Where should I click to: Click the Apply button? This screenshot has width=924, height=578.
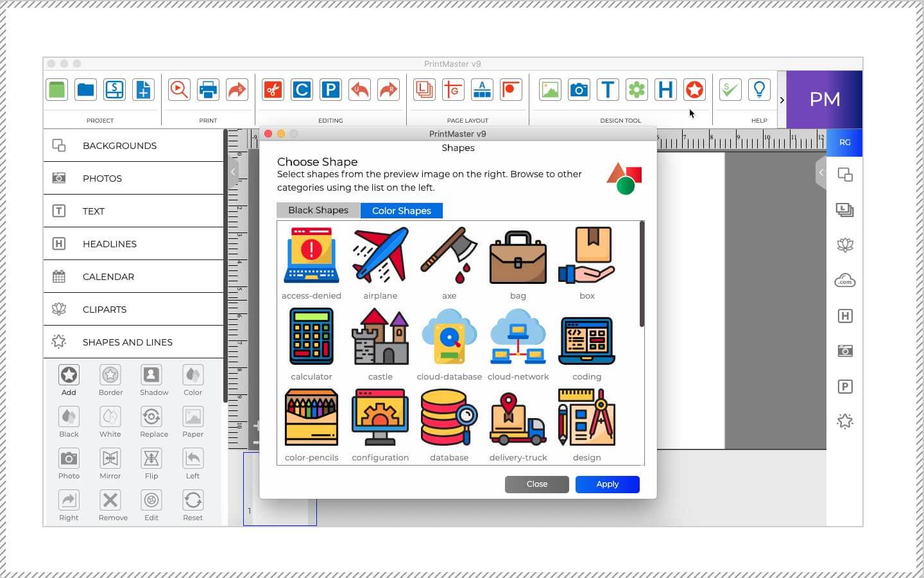point(607,484)
